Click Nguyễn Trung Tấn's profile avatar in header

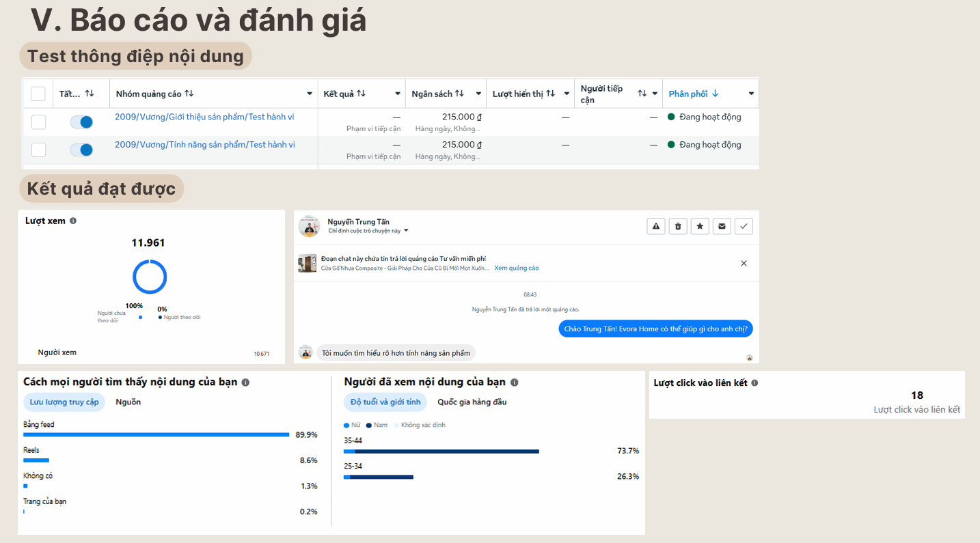tap(310, 226)
